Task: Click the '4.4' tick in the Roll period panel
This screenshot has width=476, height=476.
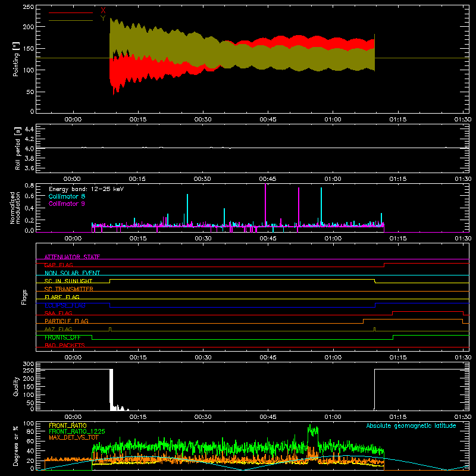Action: 29,129
